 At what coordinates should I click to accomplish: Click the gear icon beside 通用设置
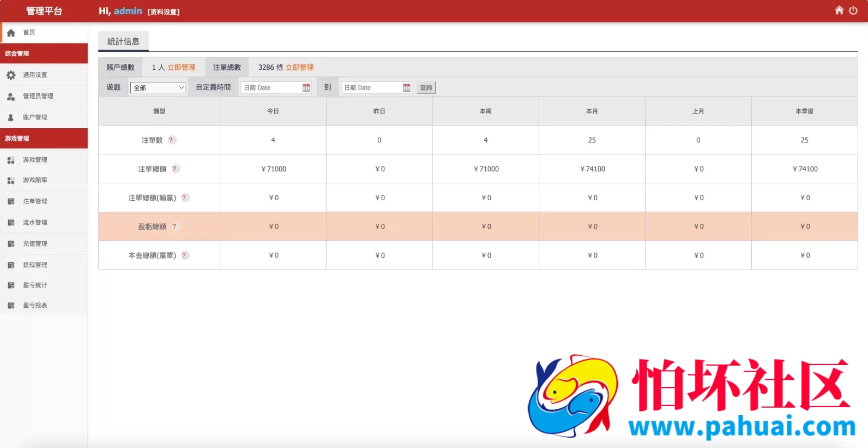(x=11, y=75)
